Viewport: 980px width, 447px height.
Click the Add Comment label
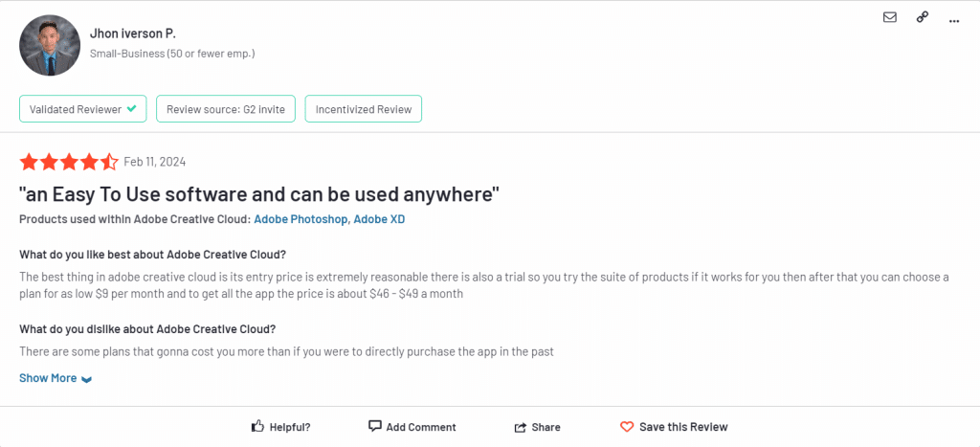tap(421, 427)
